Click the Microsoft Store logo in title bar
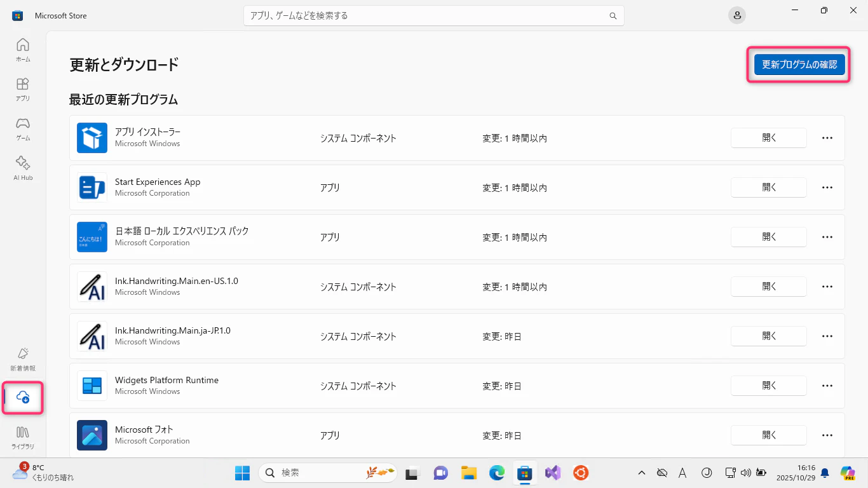 point(18,16)
